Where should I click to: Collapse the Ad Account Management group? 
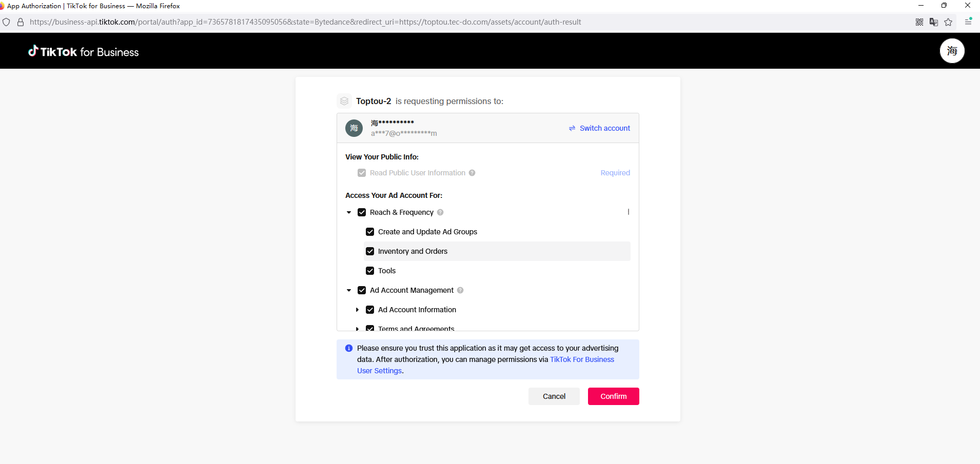click(349, 290)
